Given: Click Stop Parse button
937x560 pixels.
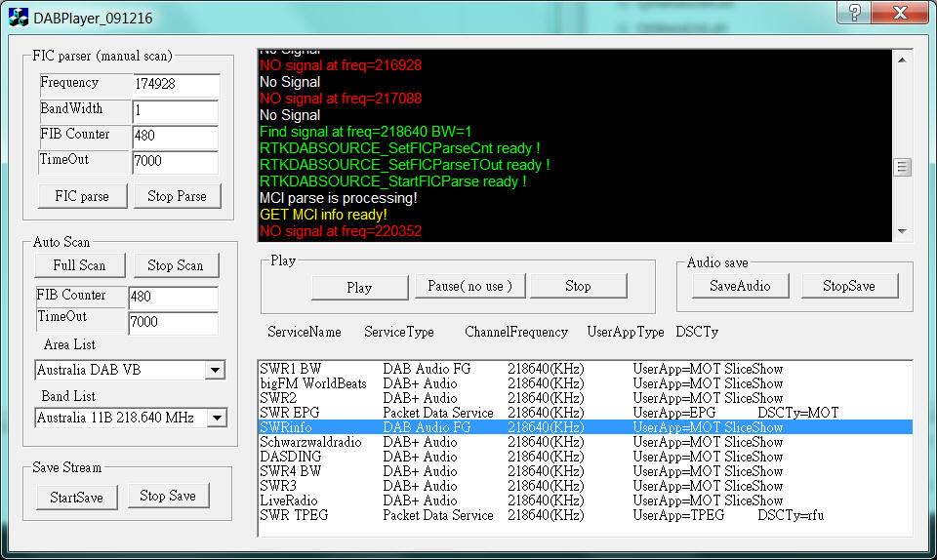Looking at the screenshot, I should click(x=177, y=196).
